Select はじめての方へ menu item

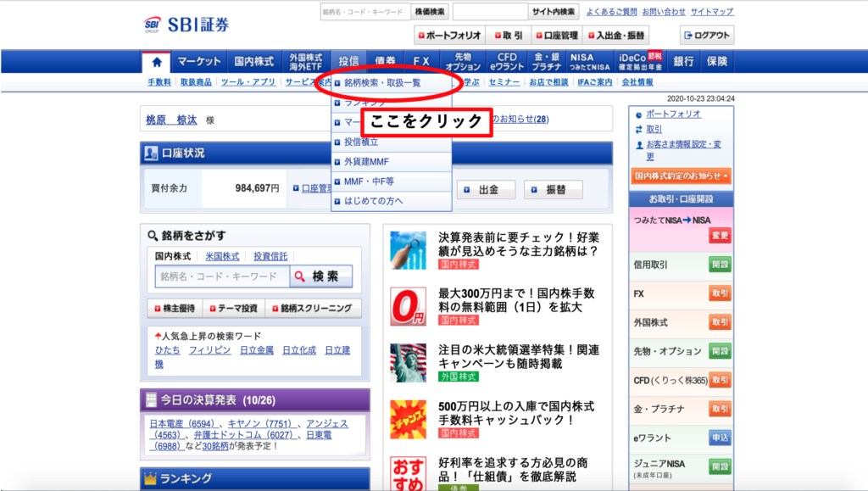click(392, 201)
